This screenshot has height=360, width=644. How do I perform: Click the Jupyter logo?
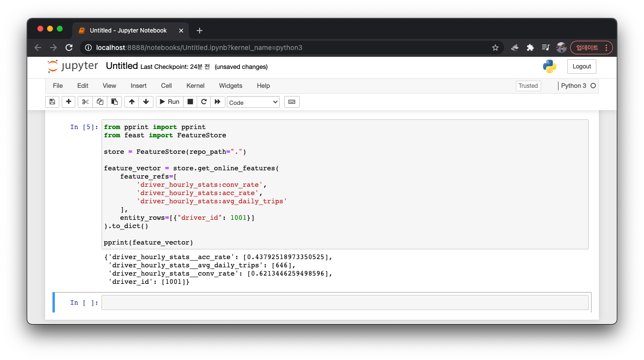point(73,66)
